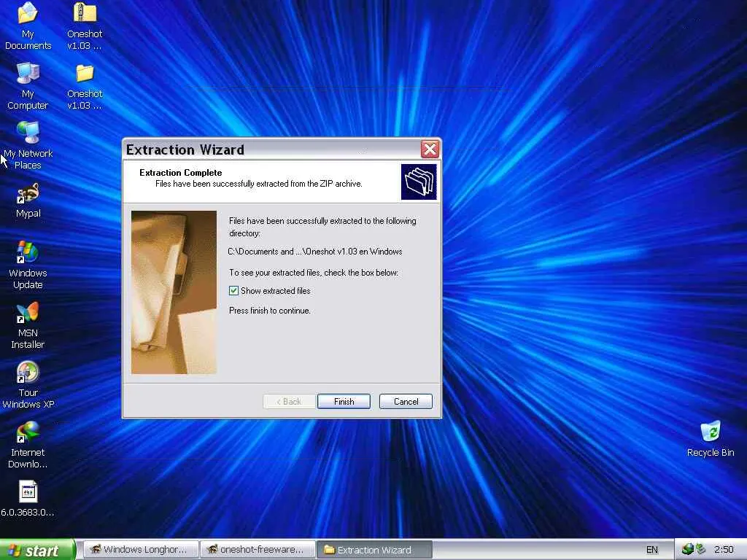The image size is (747, 560).
Task: Click the Extraction Wizard taskbar button
Action: [374, 550]
